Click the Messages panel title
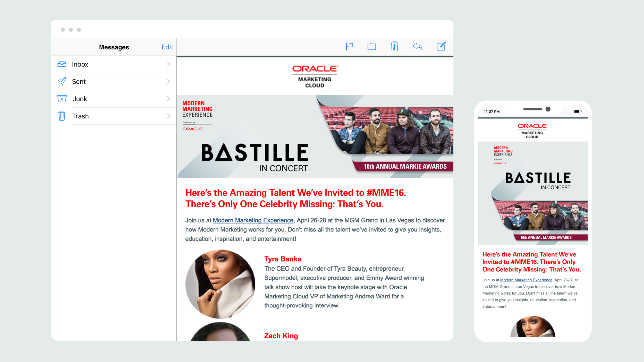Viewport: 644px width, 362px height. tap(114, 47)
